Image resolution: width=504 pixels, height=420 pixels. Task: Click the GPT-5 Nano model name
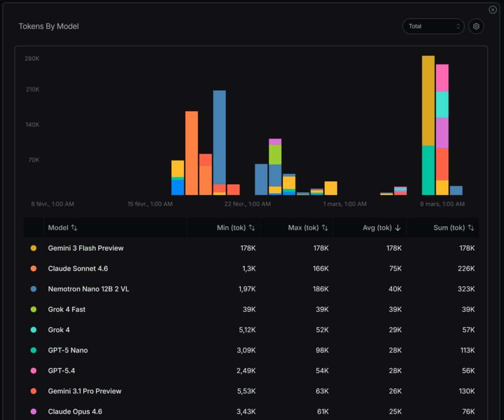68,350
